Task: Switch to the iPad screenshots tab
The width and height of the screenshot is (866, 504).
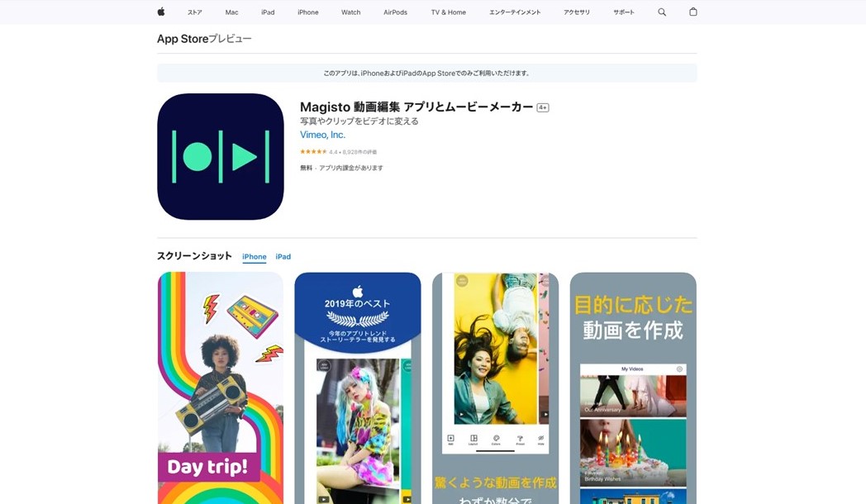Action: point(283,257)
